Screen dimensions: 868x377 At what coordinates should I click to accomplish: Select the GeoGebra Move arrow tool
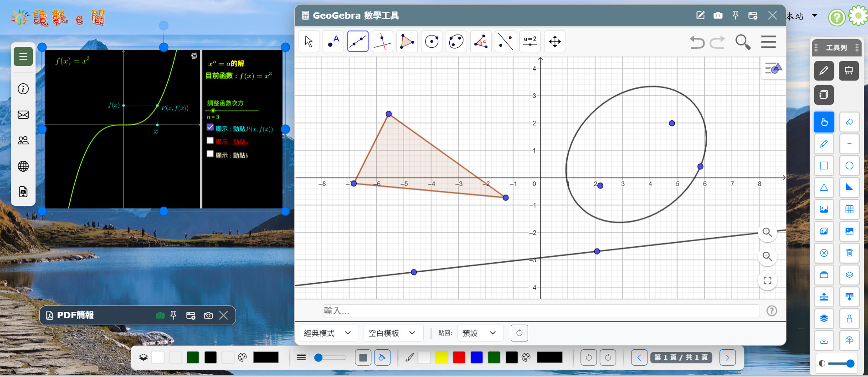[x=309, y=42]
